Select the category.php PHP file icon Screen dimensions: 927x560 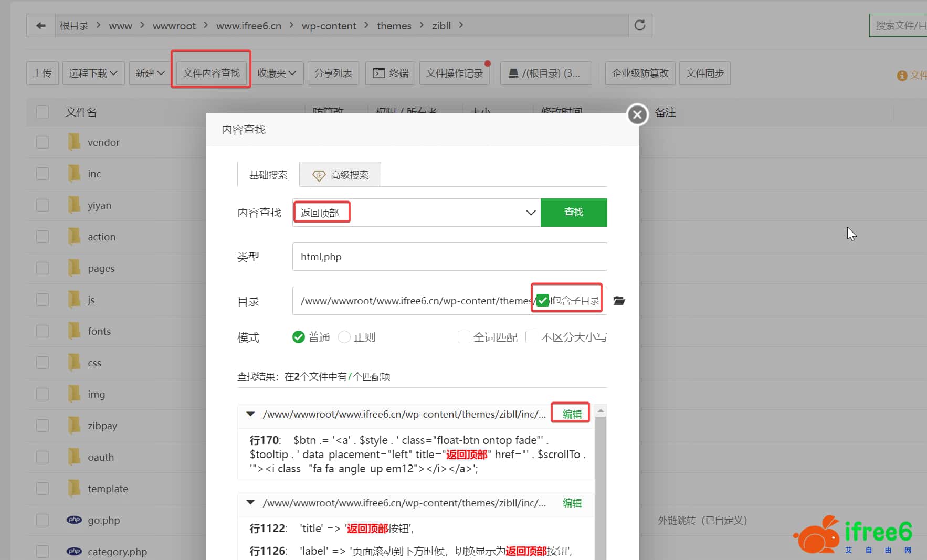[75, 551]
